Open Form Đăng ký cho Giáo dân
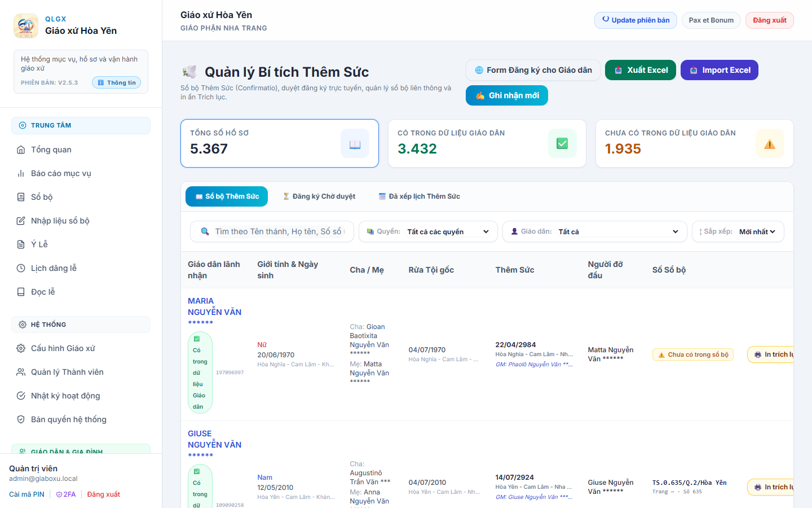The image size is (812, 508). [533, 70]
